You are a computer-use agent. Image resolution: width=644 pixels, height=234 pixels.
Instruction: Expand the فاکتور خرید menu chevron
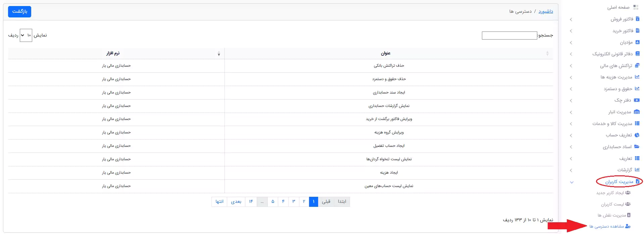coord(571,31)
